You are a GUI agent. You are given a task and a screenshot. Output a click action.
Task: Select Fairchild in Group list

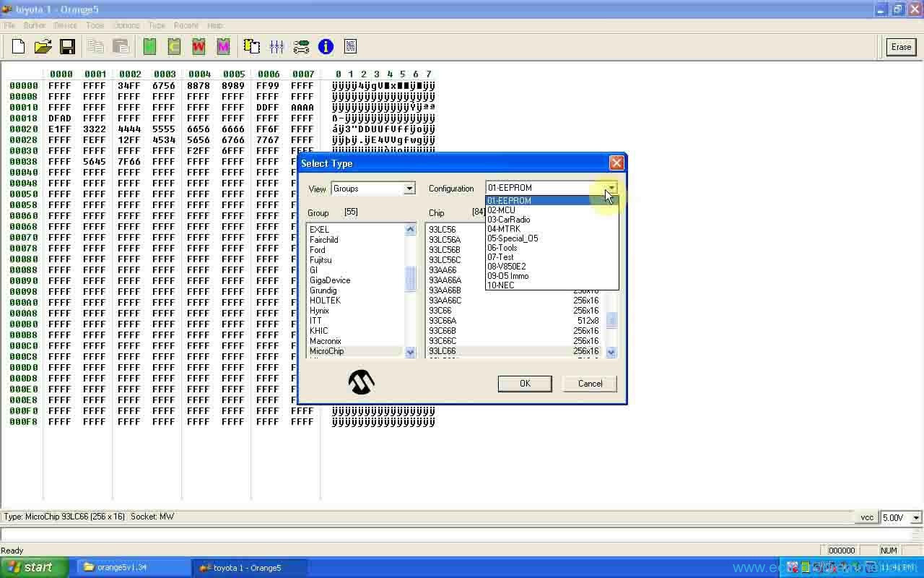point(355,240)
